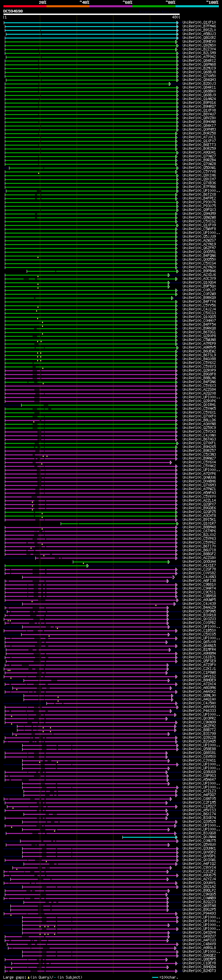Open hit UniRef100_A5BUJ3
Screen dimensions: 222x980
pos(199,34)
